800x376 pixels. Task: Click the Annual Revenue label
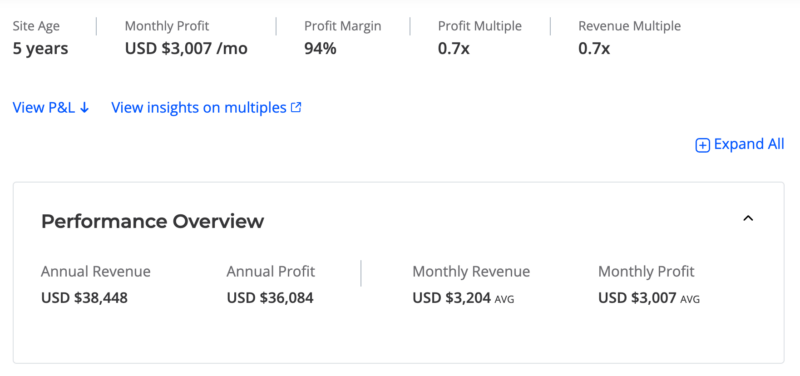pyautogui.click(x=96, y=271)
